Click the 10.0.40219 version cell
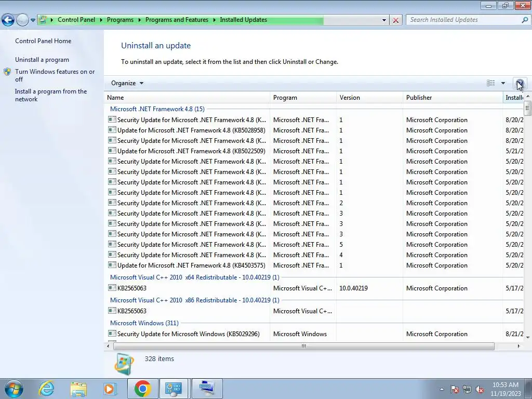Screen dimensions: 532x399 click(353, 288)
